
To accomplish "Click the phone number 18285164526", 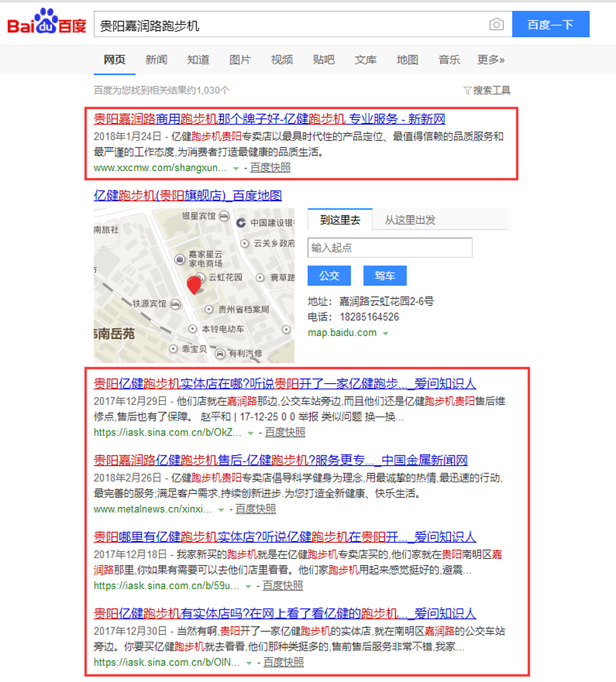I will (370, 317).
